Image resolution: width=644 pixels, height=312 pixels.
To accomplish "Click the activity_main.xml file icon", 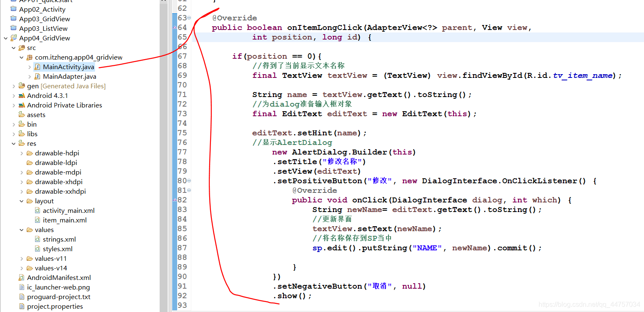I will click(x=38, y=210).
